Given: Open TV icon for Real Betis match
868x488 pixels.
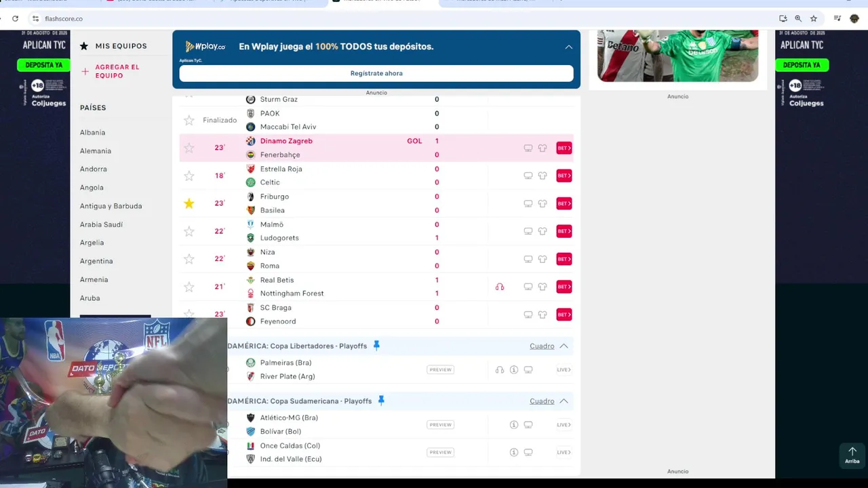Looking at the screenshot, I should click(x=528, y=287).
